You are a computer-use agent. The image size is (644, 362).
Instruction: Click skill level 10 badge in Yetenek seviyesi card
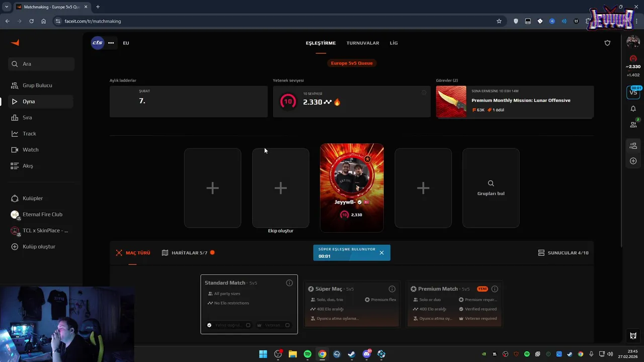[x=288, y=102]
